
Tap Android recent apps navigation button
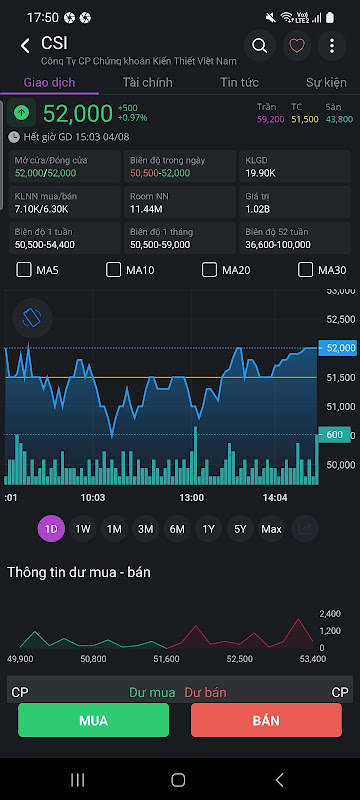78,779
